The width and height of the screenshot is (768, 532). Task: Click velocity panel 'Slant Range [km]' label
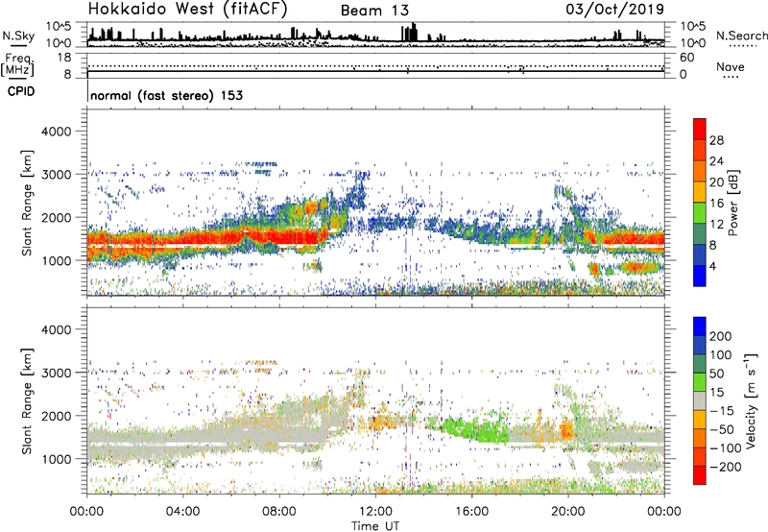27,400
